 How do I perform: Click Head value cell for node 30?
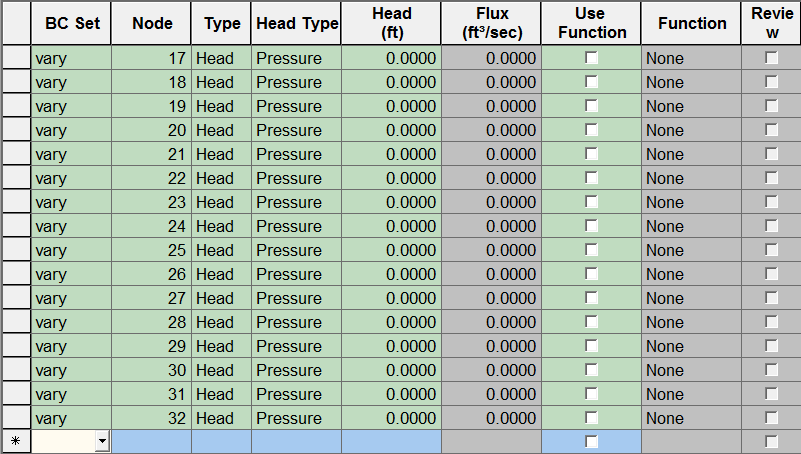point(391,370)
